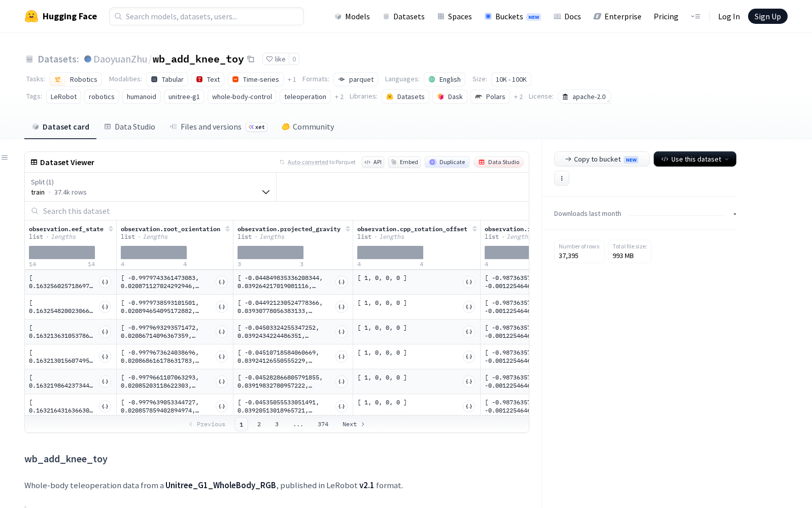
Task: Sort by observation.cpp_rotation_offset column
Action: 475,229
